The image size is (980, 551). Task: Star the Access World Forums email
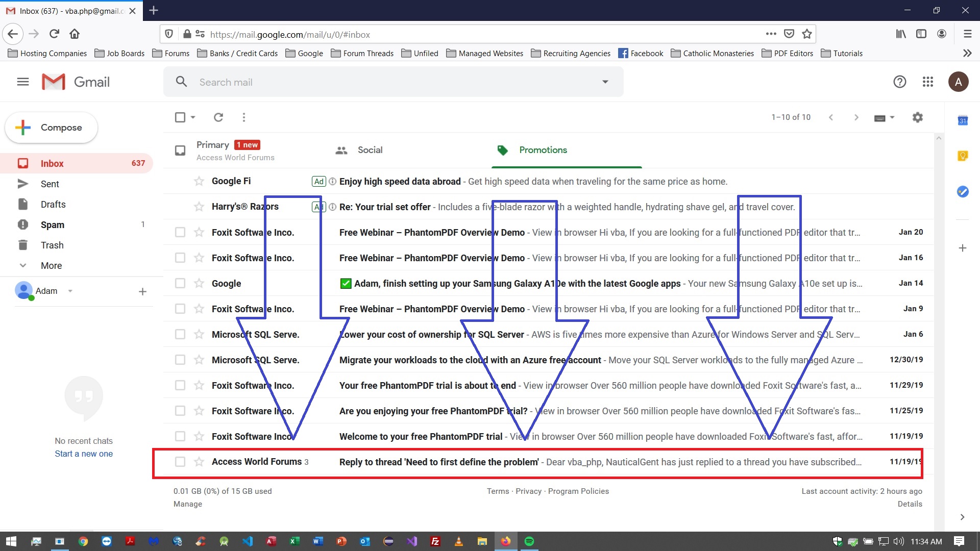tap(199, 462)
